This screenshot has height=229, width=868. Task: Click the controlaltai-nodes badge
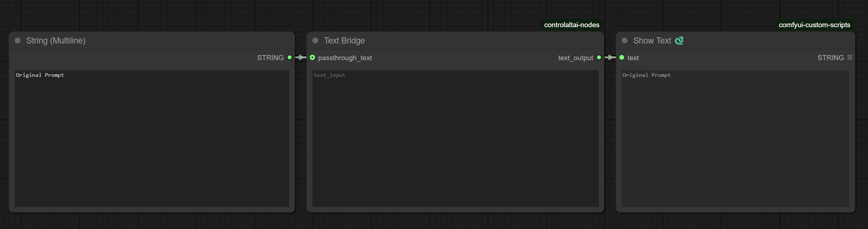pos(572,25)
